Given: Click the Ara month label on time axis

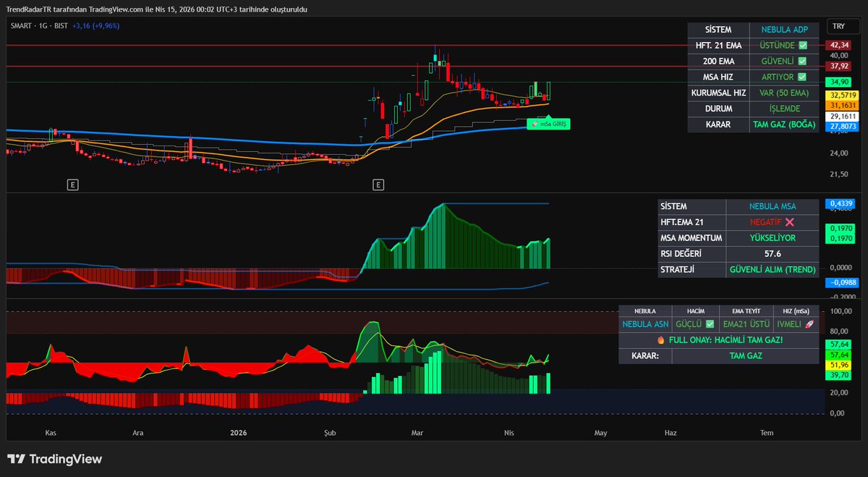Looking at the screenshot, I should point(137,433).
